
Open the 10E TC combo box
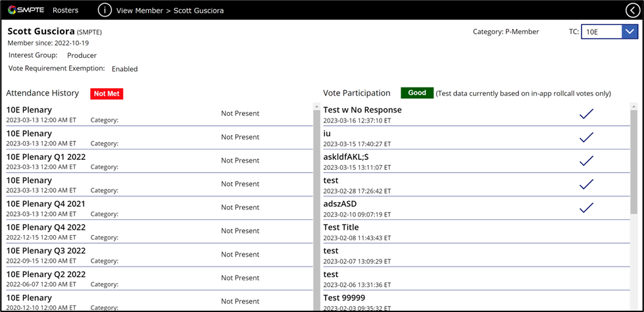click(x=601, y=32)
